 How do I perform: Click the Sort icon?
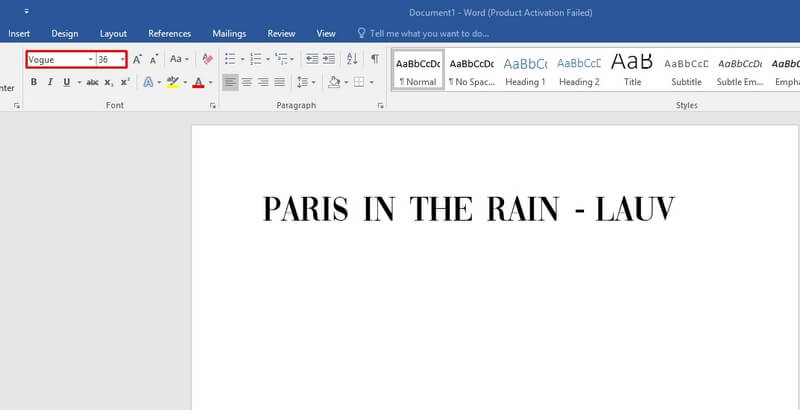tap(352, 60)
